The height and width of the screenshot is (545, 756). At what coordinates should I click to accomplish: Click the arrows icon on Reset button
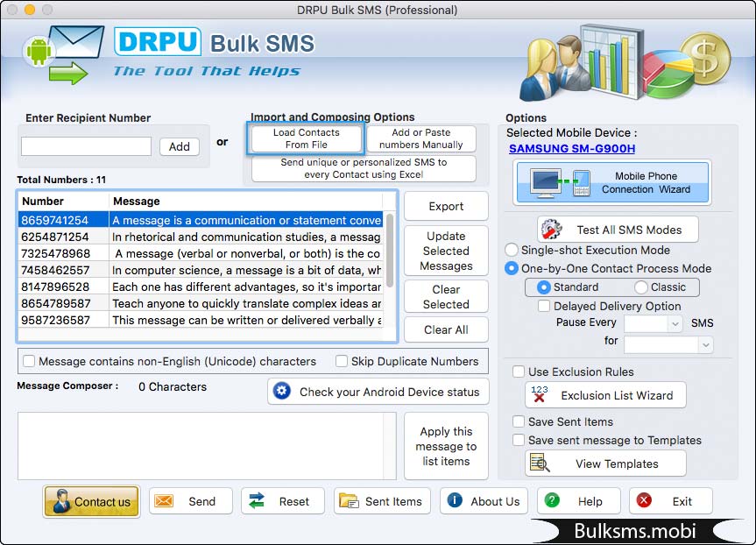pos(257,500)
